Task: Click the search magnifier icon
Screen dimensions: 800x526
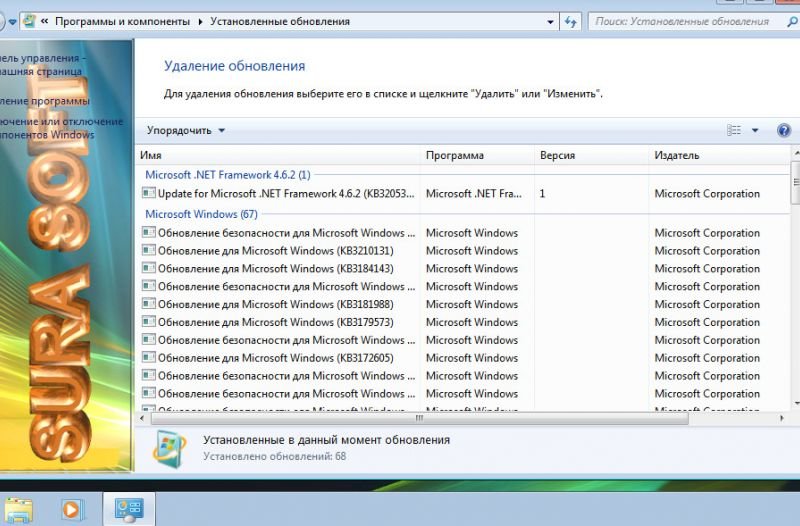Action: click(x=792, y=21)
